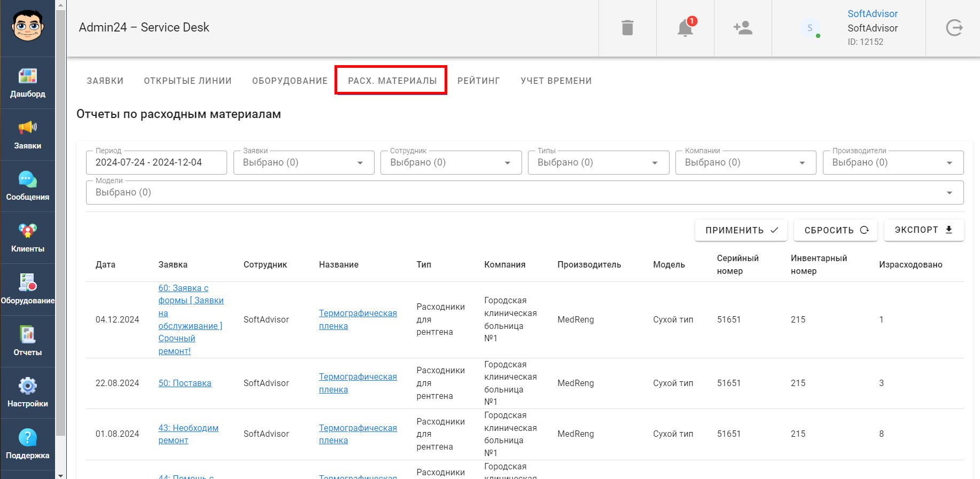Switch to the ЗАЯВКИ tab
Viewport: 980px width, 479px height.
(105, 81)
